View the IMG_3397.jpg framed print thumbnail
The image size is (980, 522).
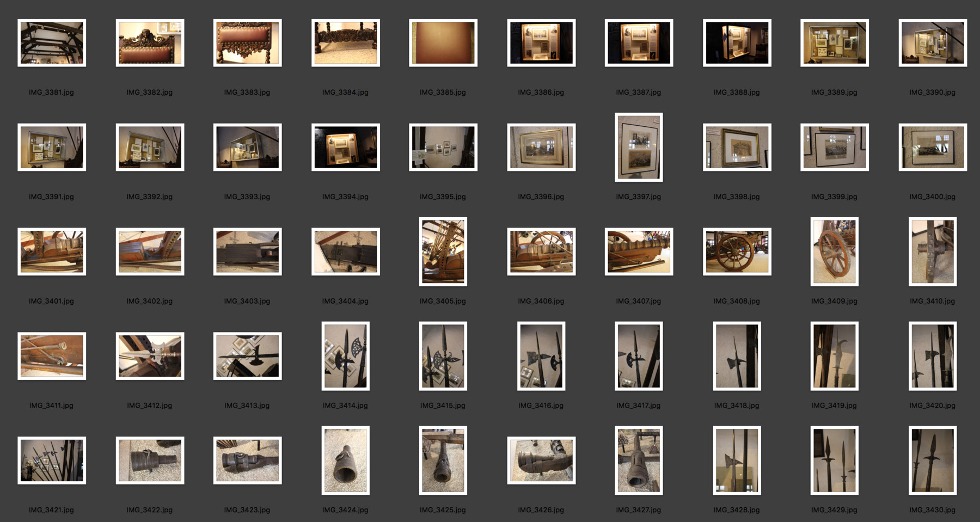pyautogui.click(x=639, y=148)
